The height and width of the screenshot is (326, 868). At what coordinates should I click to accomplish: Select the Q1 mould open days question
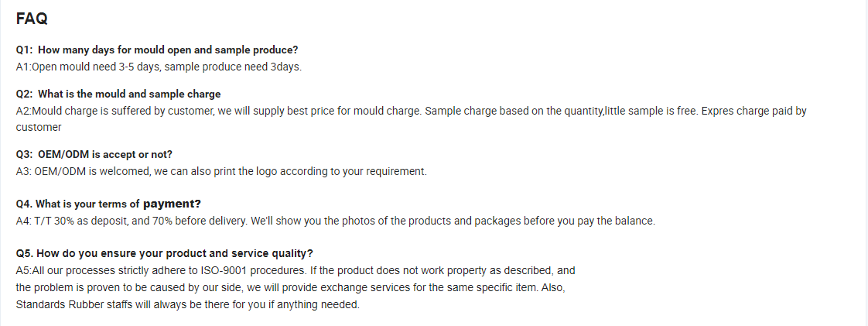(157, 50)
